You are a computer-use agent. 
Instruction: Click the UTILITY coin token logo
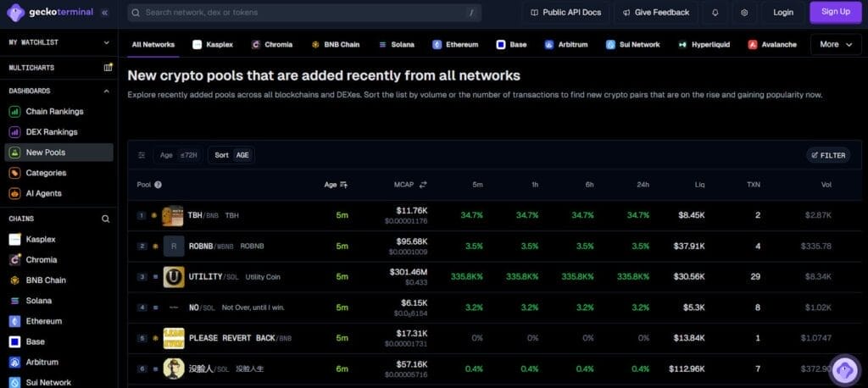click(x=173, y=277)
